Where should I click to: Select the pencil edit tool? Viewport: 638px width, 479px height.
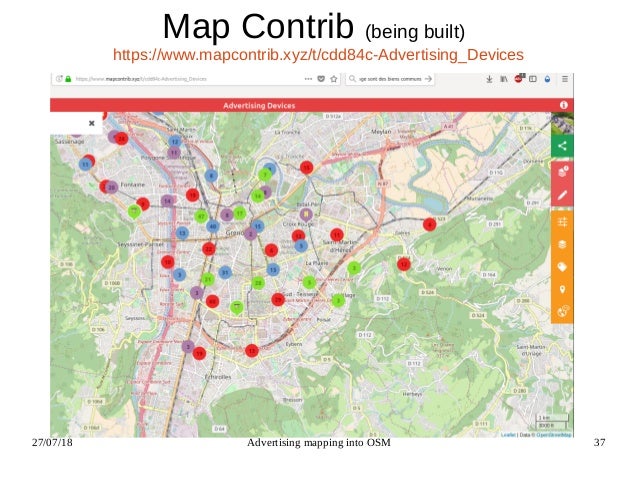coord(562,195)
